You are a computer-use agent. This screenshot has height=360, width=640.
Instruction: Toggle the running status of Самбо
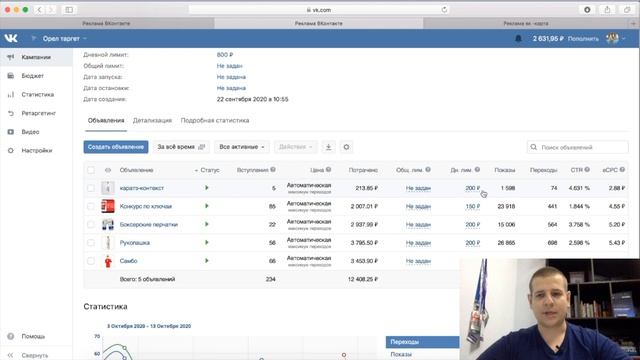207,260
